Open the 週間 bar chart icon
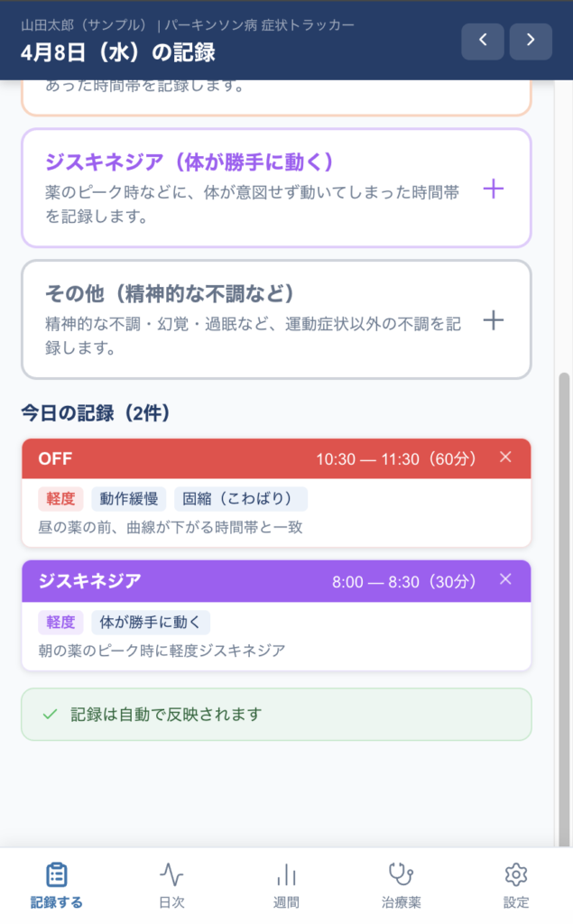The height and width of the screenshot is (924, 573). pyautogui.click(x=286, y=874)
